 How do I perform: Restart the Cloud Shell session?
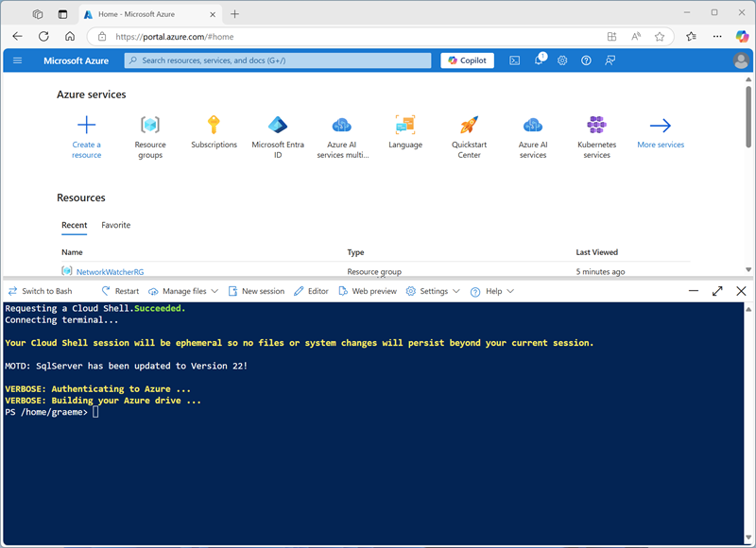click(x=121, y=291)
